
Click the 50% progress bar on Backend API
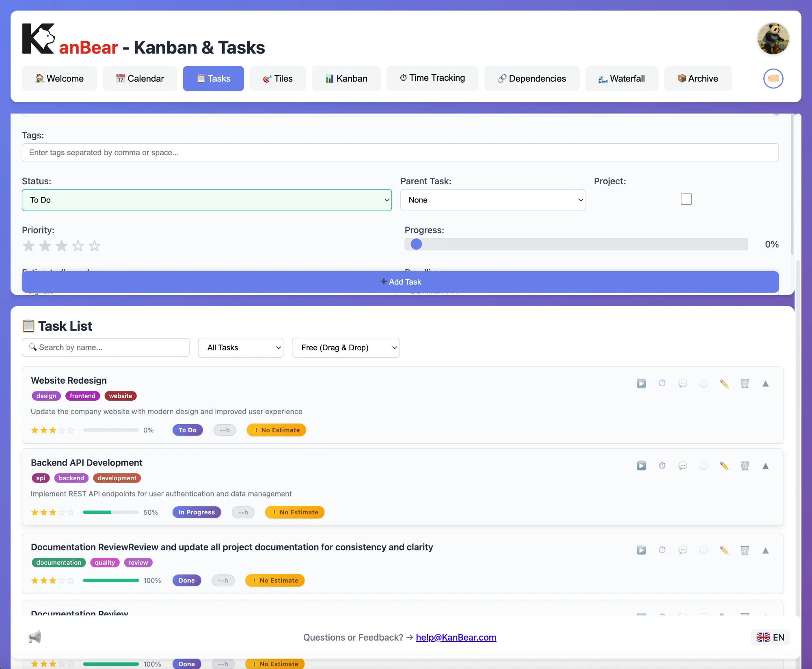[111, 512]
